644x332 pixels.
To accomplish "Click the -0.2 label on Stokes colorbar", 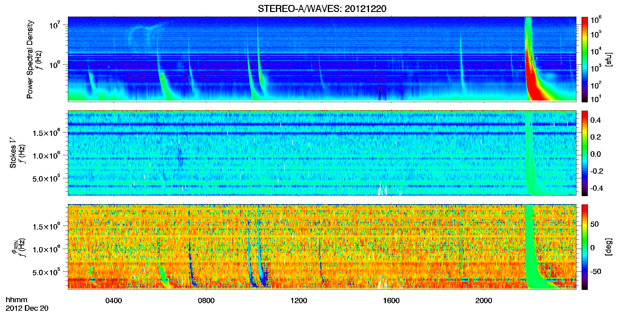I will coord(597,171).
